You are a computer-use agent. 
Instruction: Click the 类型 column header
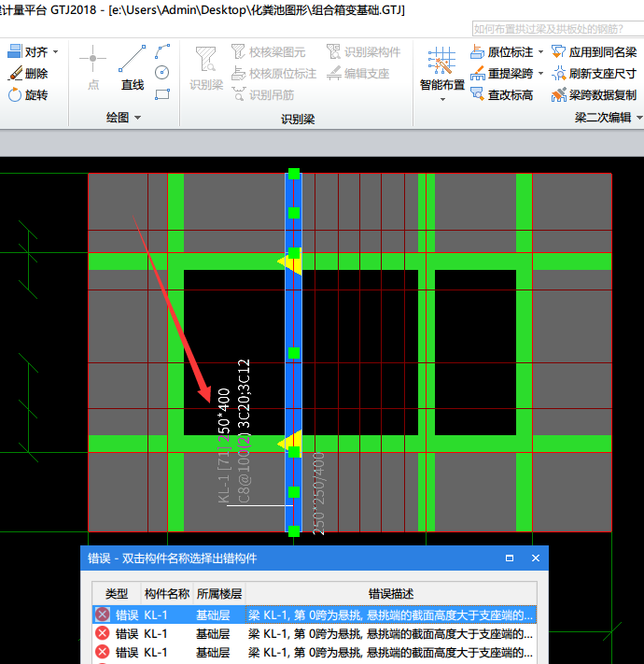tap(117, 594)
